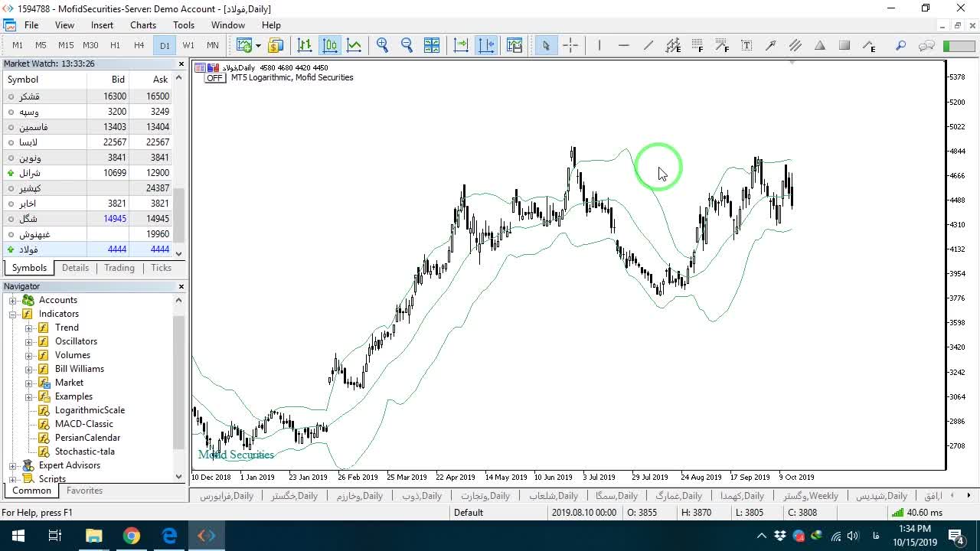Open the Charts menu

(x=143, y=25)
